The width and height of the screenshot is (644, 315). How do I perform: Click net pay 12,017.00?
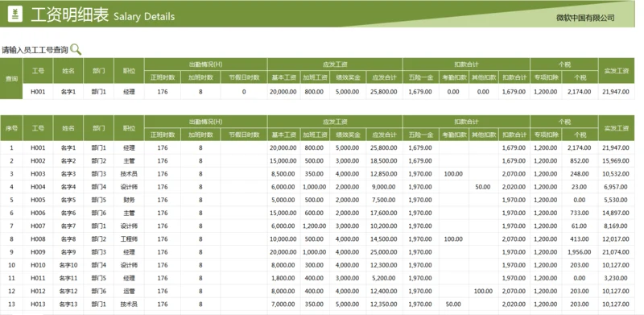click(616, 239)
